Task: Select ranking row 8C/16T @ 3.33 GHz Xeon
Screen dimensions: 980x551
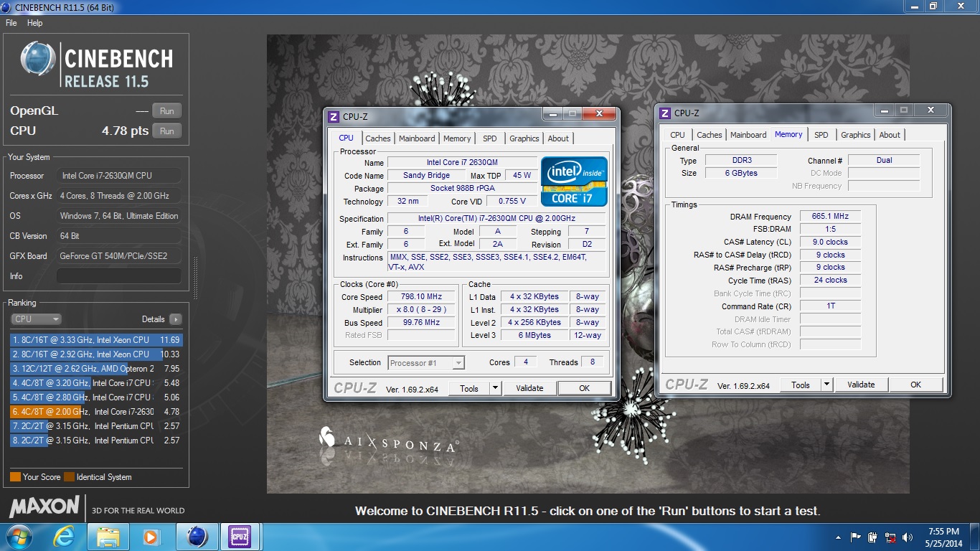Action: (96, 340)
